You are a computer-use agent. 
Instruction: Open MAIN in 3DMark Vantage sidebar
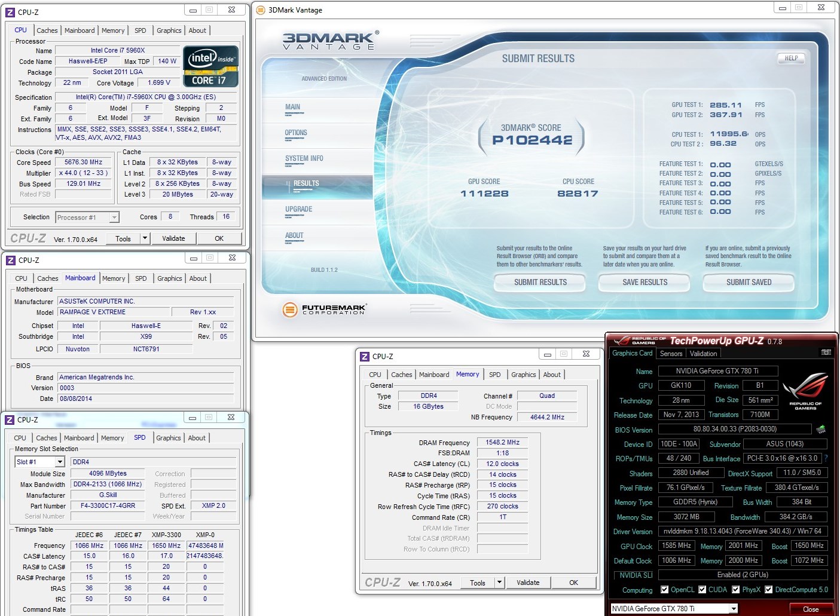(292, 107)
